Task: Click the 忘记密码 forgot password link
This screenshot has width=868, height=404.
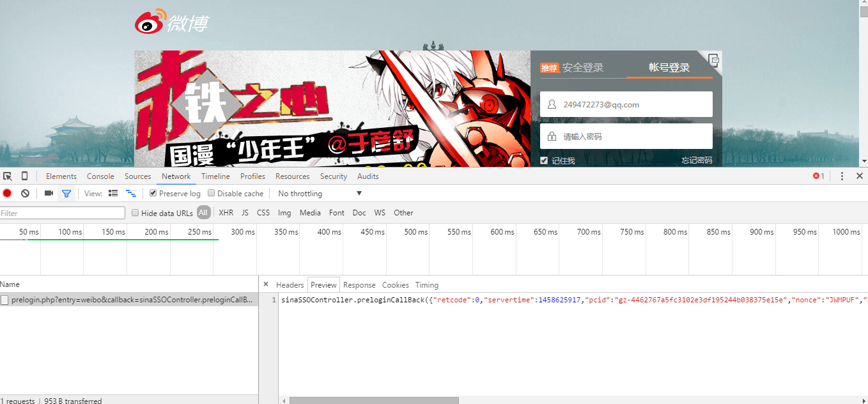Action: [696, 160]
